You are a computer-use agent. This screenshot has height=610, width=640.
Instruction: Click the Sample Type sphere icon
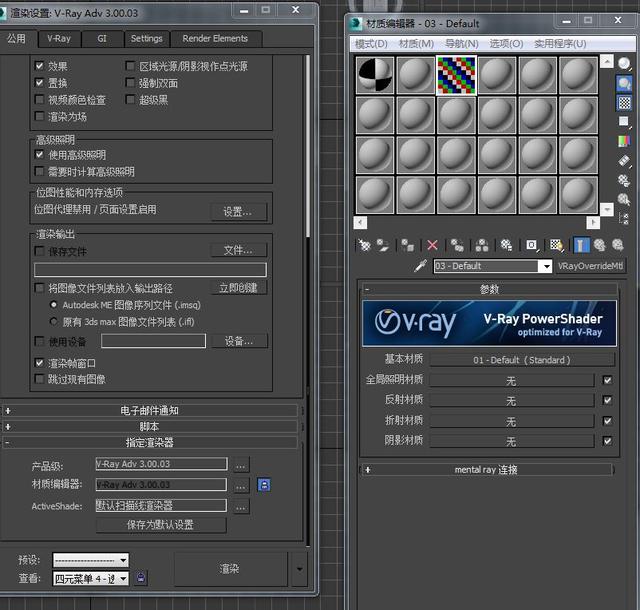tap(624, 63)
